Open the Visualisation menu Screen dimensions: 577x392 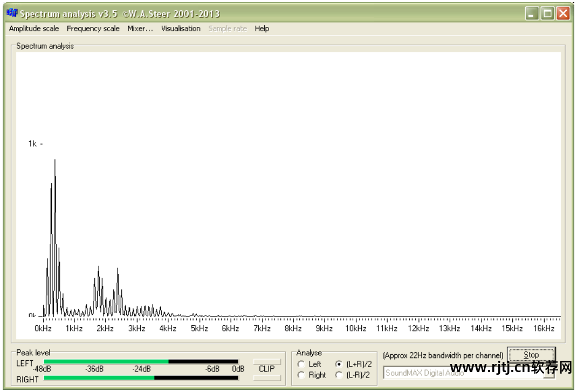click(181, 29)
